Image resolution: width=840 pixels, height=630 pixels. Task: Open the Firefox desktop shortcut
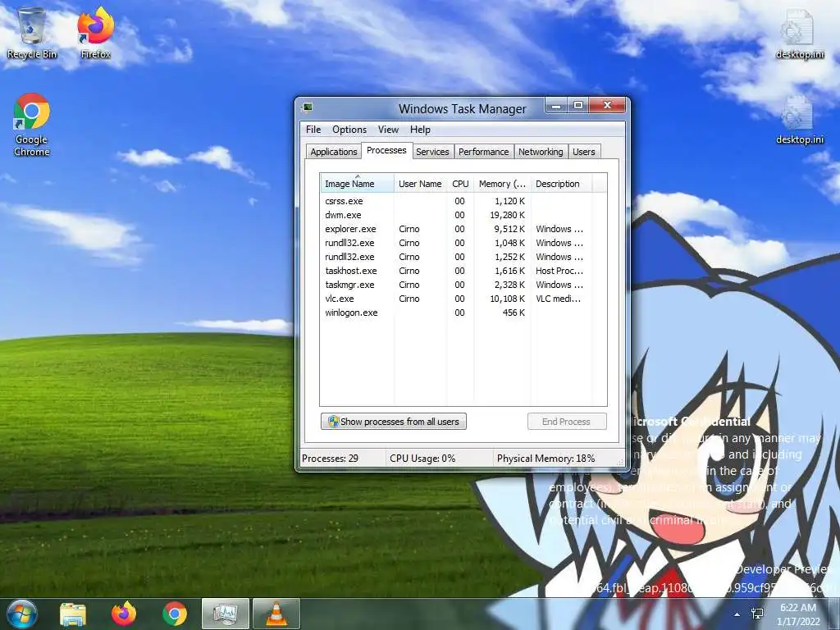pos(95,33)
